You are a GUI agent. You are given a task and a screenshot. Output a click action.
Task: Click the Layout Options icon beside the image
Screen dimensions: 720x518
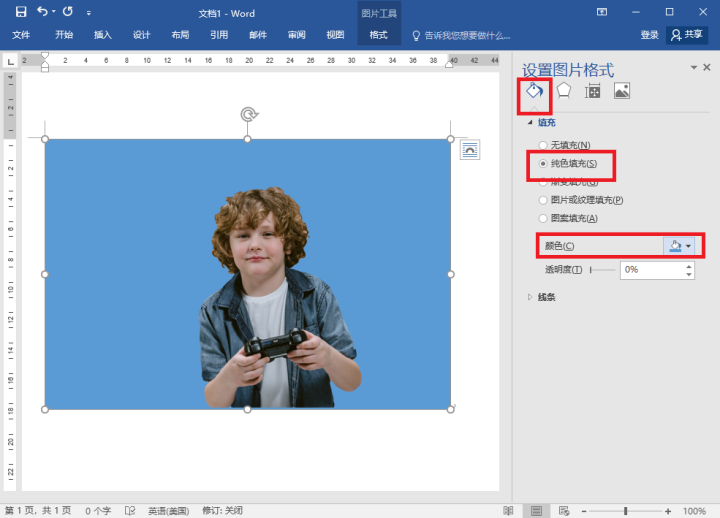point(470,149)
